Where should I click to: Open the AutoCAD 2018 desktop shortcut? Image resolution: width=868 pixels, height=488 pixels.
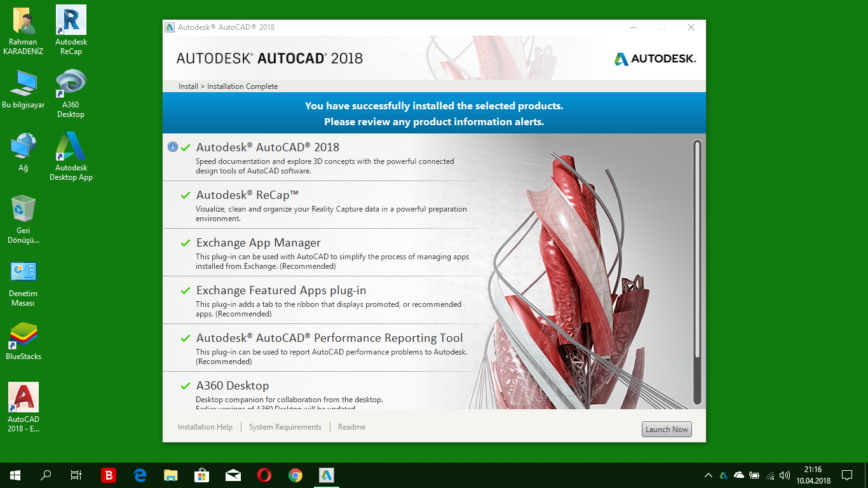click(24, 407)
